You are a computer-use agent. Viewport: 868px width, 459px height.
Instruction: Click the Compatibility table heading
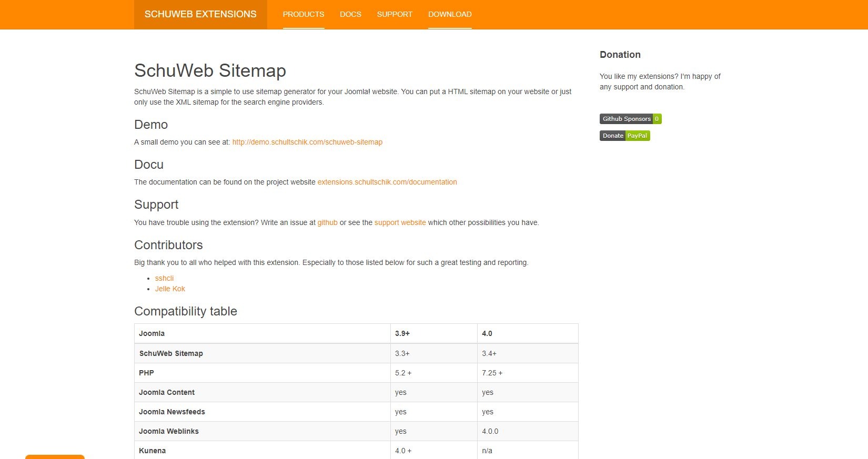point(186,311)
